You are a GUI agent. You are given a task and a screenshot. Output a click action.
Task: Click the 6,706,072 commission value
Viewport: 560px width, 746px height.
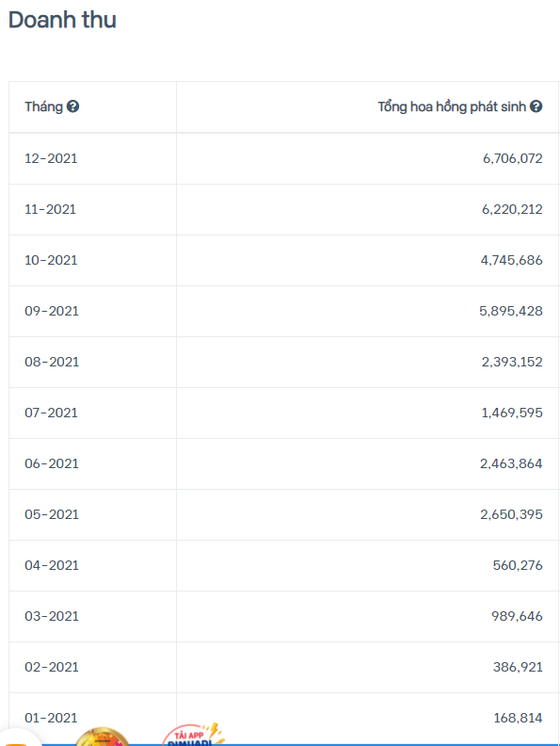tap(512, 158)
